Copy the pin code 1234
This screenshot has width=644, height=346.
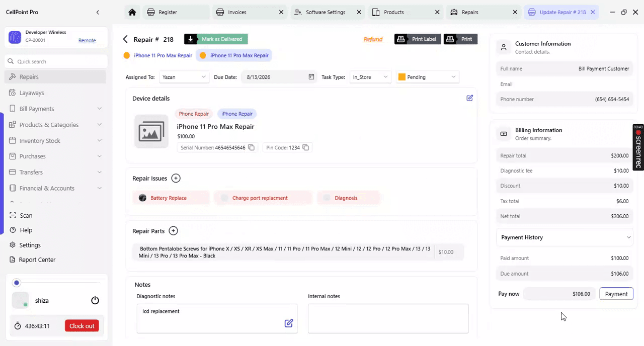click(305, 147)
